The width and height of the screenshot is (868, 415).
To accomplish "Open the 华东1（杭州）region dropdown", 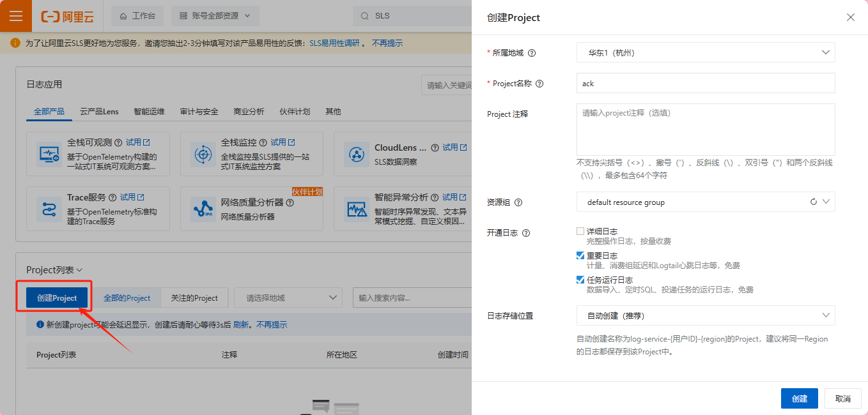I will [706, 52].
